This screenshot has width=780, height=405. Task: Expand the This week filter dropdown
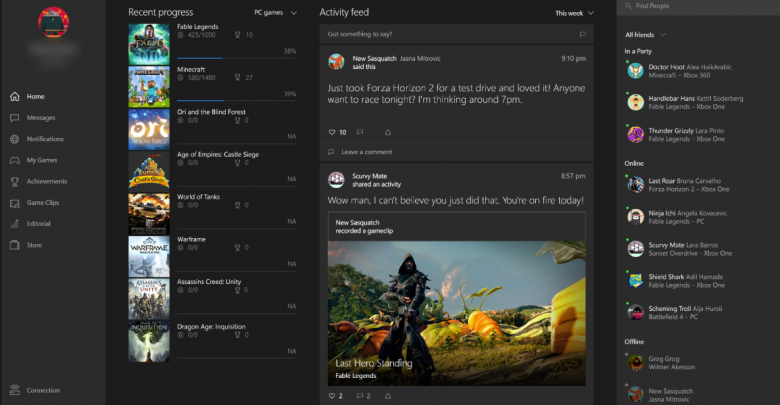pos(575,13)
